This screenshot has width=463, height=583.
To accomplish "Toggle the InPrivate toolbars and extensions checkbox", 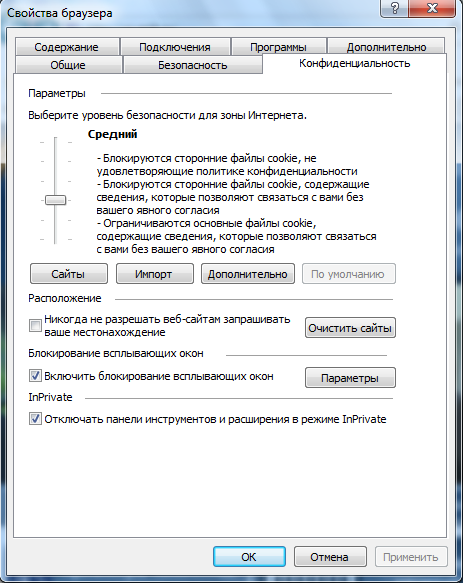I will pyautogui.click(x=35, y=419).
